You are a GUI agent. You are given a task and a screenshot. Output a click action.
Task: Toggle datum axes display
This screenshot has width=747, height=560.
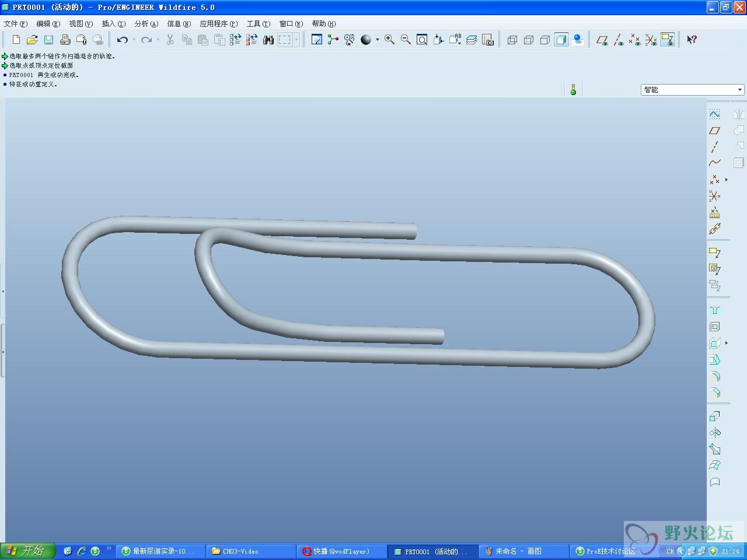point(619,40)
